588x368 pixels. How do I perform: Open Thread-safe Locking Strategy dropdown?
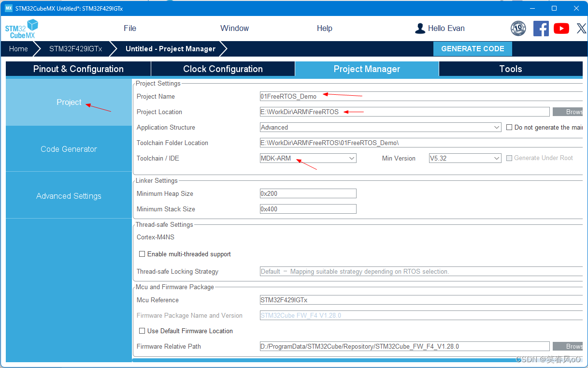[x=421, y=271]
